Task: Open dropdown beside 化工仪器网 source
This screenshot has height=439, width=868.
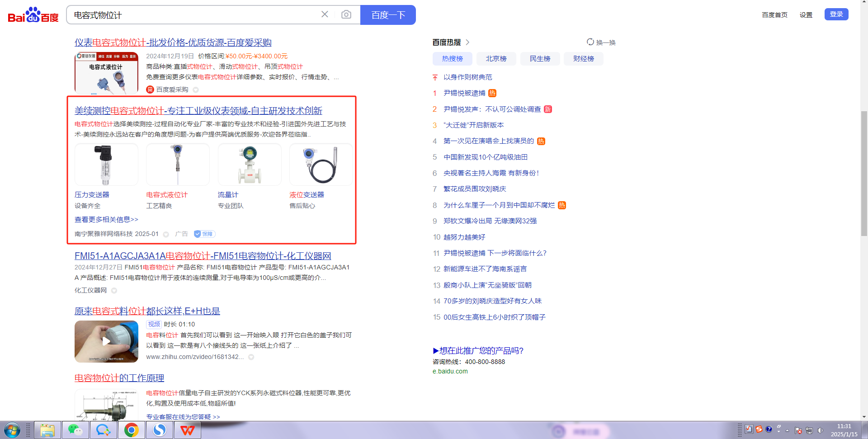Action: coord(114,291)
